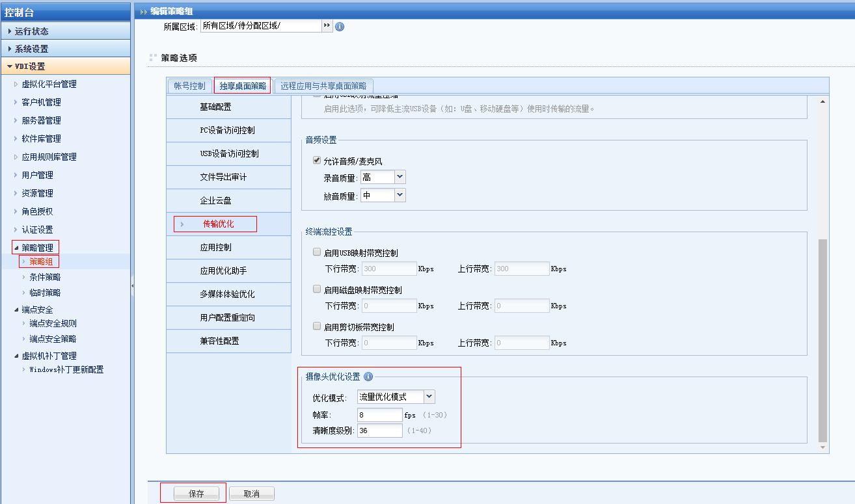Open 客户机管理 in sidebar
This screenshot has width=855, height=504.
41,102
